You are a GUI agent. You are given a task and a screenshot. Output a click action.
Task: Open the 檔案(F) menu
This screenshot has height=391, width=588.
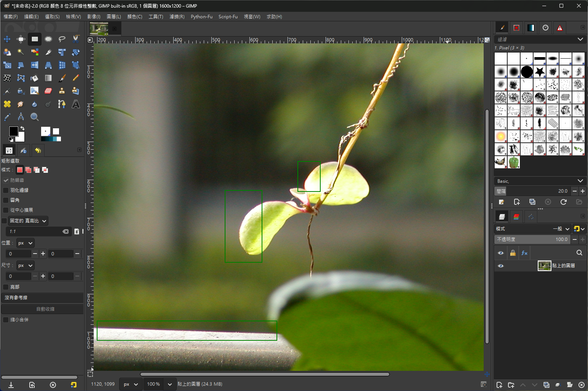point(11,17)
